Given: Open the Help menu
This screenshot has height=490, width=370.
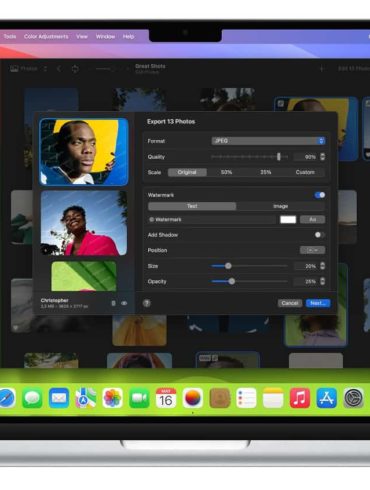Looking at the screenshot, I should [128, 36].
